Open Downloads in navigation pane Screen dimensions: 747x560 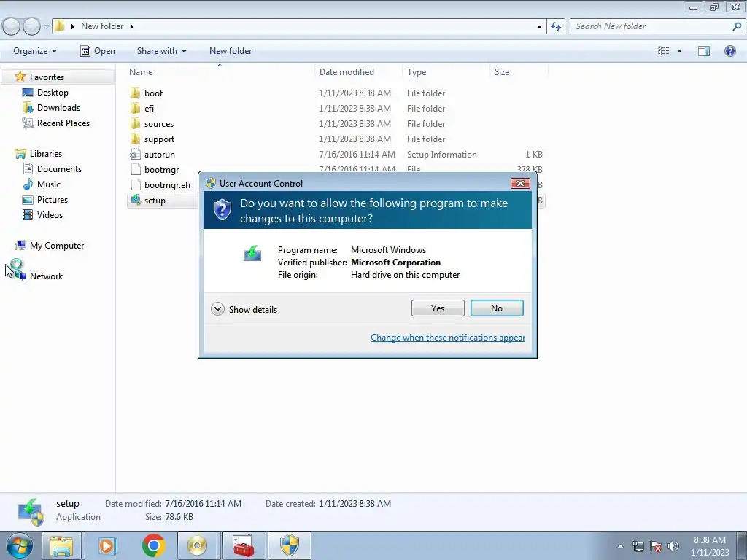coord(58,108)
